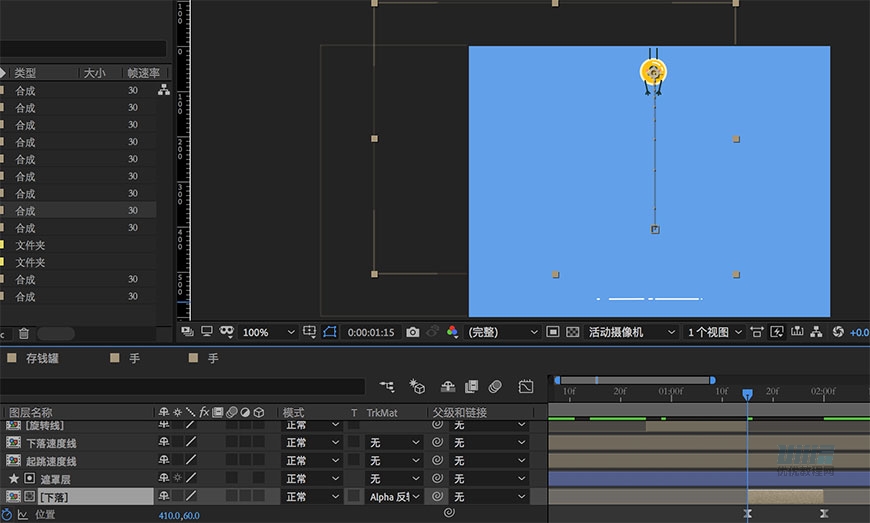870x523 pixels.
Task: Click the trash icon in project panel
Action: tap(24, 333)
